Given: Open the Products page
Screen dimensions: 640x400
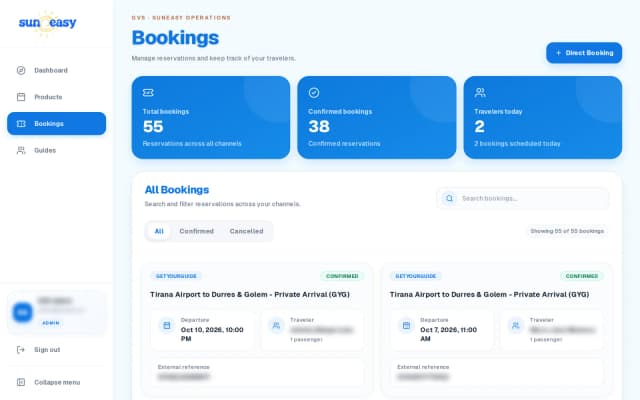Looking at the screenshot, I should point(56,97).
